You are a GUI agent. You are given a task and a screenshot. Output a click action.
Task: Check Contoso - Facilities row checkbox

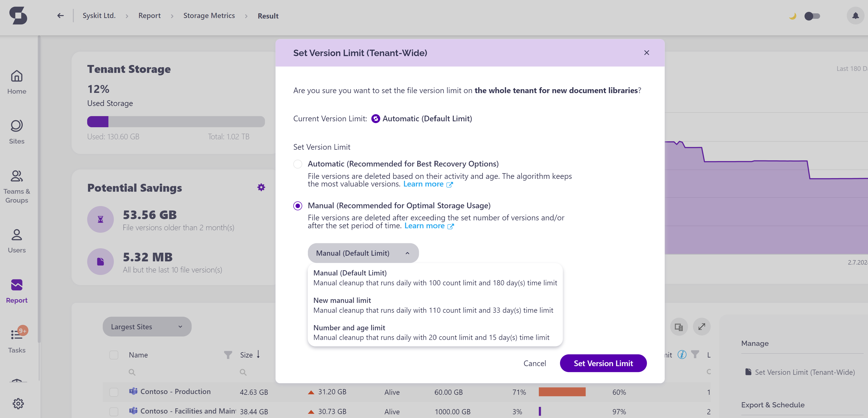(114, 412)
